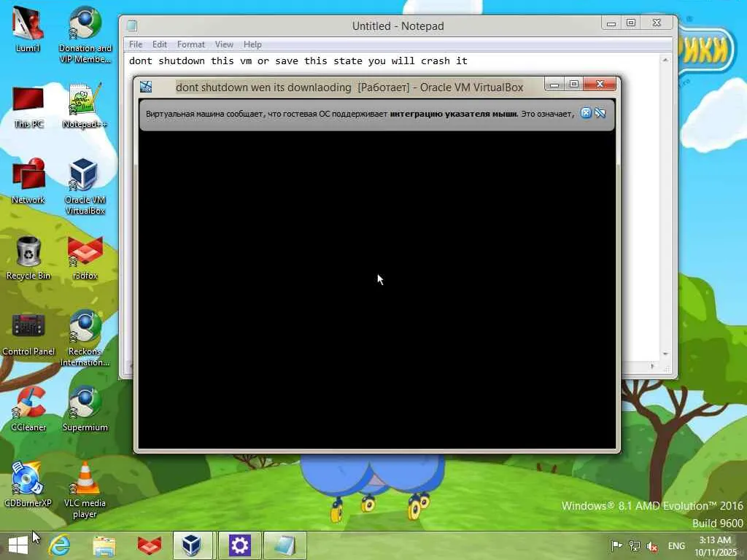Switch to VirtualBox Manager taskbar button
The height and width of the screenshot is (560, 747).
[193, 545]
